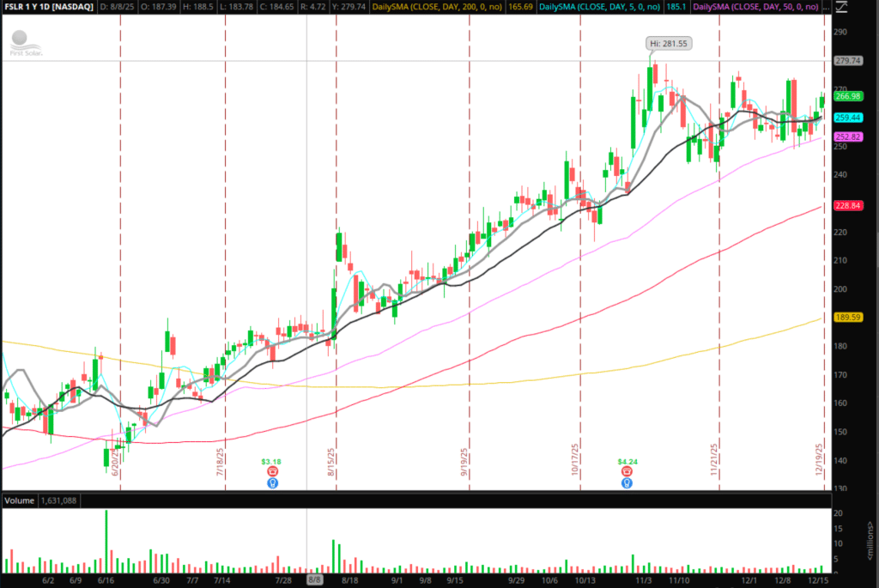This screenshot has width=879, height=588.
Task: Click the green 266.98 price bubble
Action: click(x=847, y=96)
